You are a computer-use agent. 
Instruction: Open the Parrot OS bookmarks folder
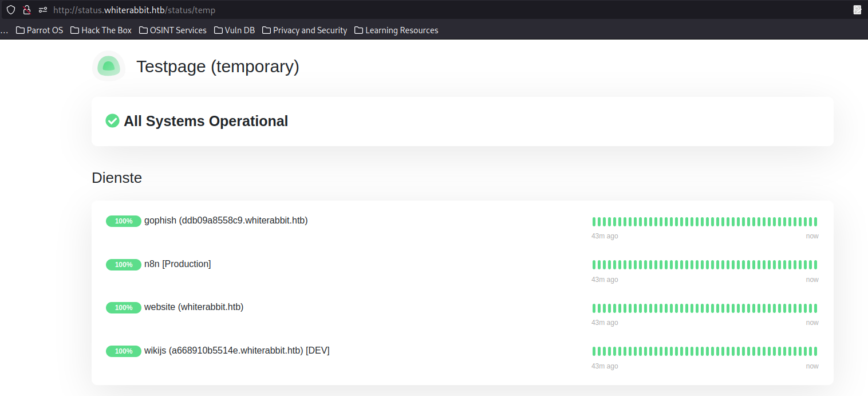[x=40, y=30]
